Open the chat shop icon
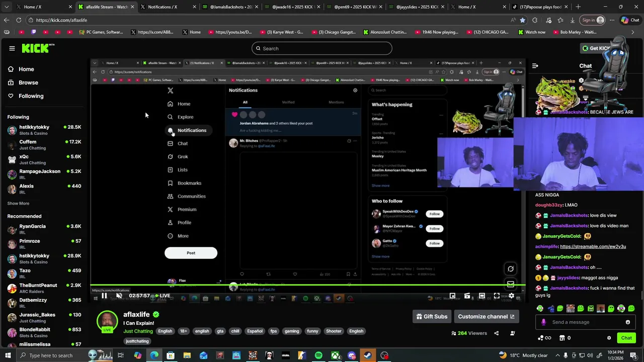Screen dimensions: 644x362 coord(562,338)
